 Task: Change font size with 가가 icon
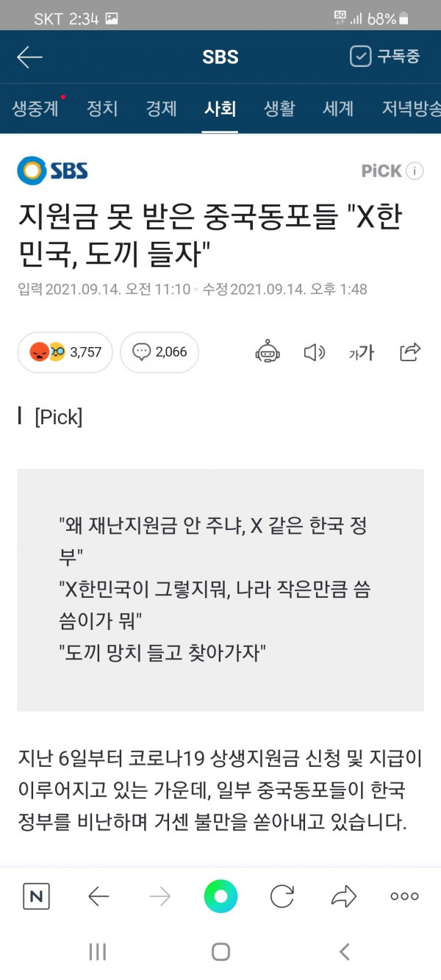(362, 353)
